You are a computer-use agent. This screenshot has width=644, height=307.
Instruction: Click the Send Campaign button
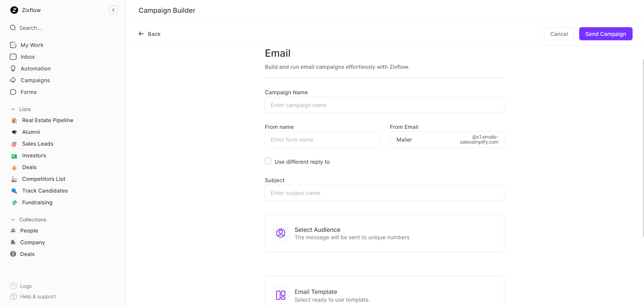[605, 34]
